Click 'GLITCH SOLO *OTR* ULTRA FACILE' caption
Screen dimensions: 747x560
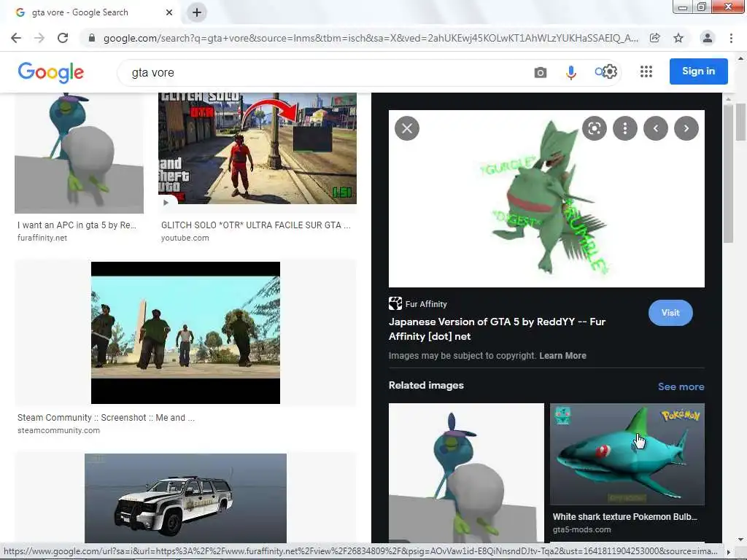tap(256, 225)
